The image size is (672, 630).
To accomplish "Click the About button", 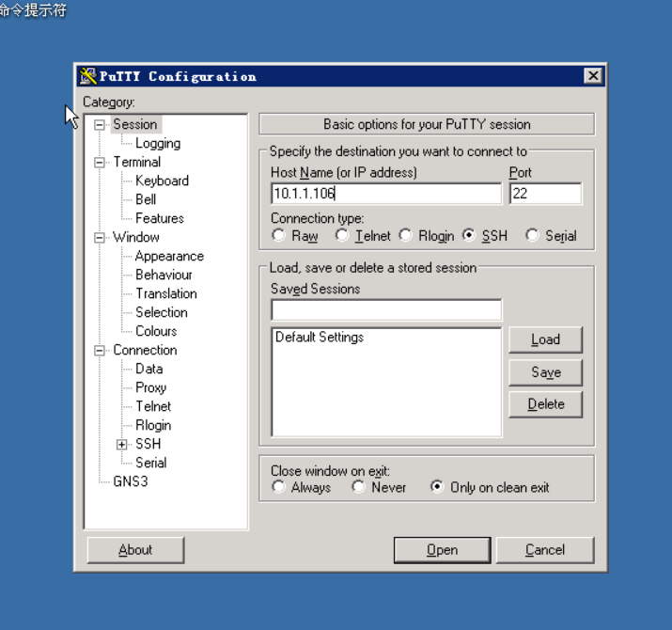I will [x=135, y=550].
